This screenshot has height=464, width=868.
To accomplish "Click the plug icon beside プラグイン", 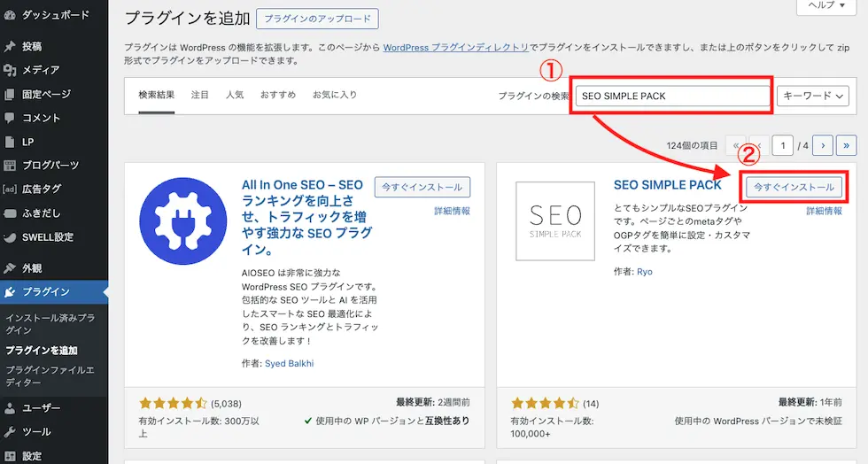I will (9, 292).
